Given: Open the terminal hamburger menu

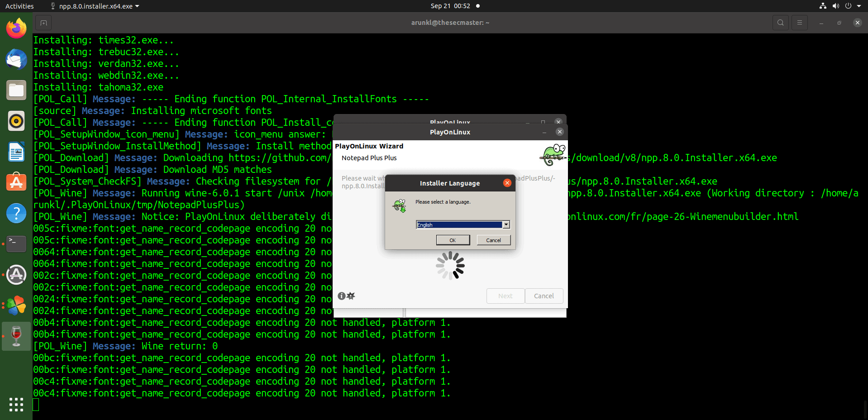Looking at the screenshot, I should (799, 23).
